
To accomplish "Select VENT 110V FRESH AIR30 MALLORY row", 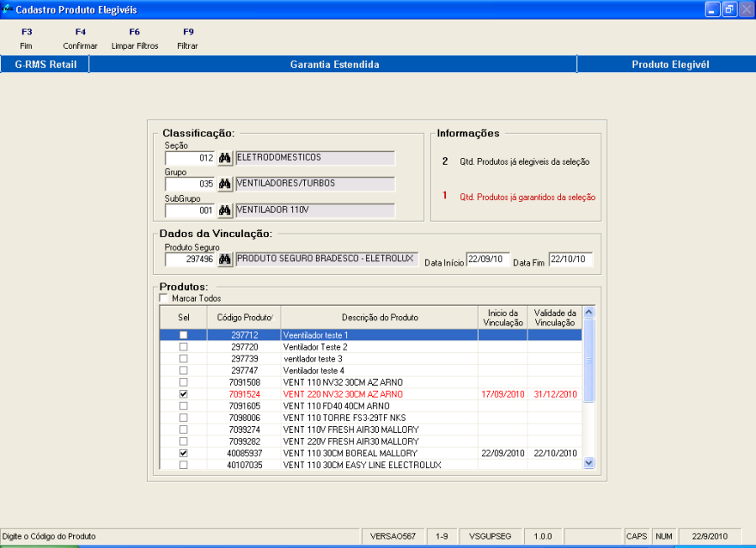I will (370, 429).
